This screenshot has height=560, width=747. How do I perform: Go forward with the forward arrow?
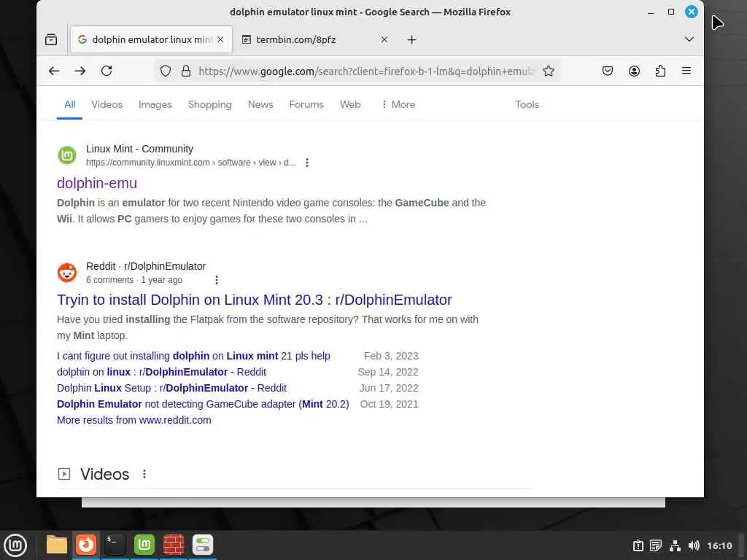pyautogui.click(x=80, y=71)
